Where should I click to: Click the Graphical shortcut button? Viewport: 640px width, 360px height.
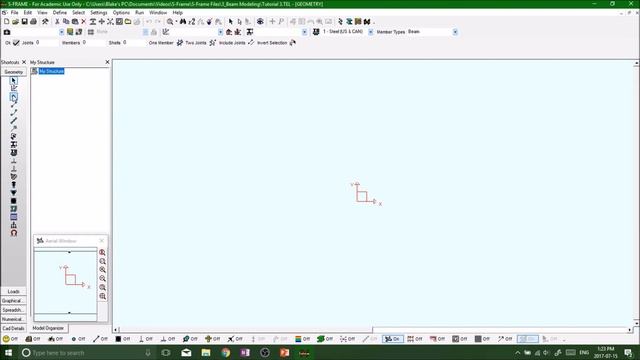[x=13, y=301]
